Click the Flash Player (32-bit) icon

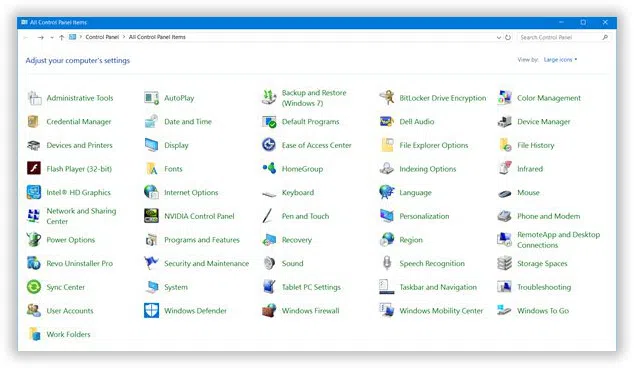(x=34, y=168)
